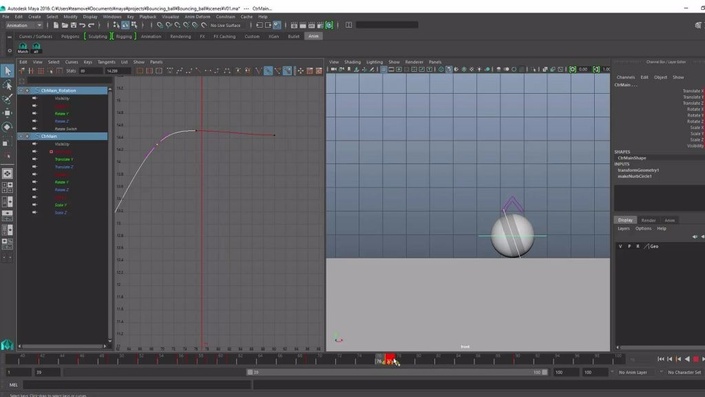Screen dimensions: 705x397
Task: Click the Undo arrow icon
Action: pyautogui.click(x=82, y=25)
